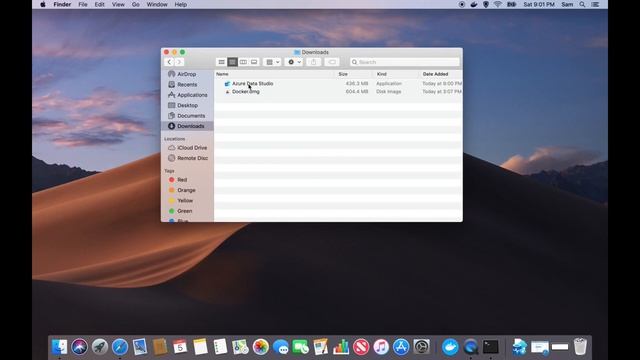This screenshot has height=360, width=640.
Task: Open iCloud Drive in the sidebar
Action: 187,148
